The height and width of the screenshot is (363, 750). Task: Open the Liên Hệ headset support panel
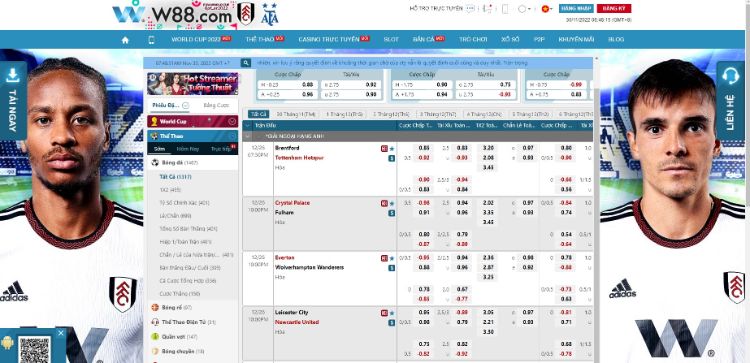(730, 100)
